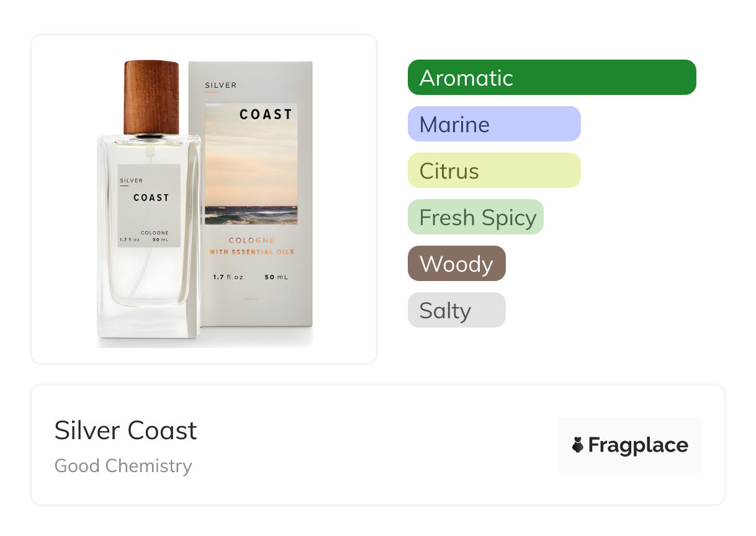This screenshot has height=536, width=756.
Task: Select the Marine accord bar
Action: [x=493, y=124]
